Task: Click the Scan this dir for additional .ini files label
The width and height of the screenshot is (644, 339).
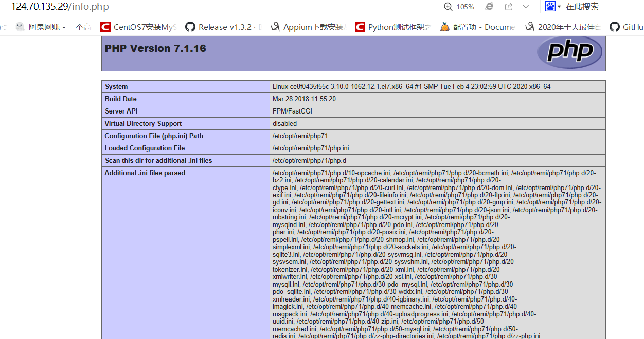Action: point(158,160)
